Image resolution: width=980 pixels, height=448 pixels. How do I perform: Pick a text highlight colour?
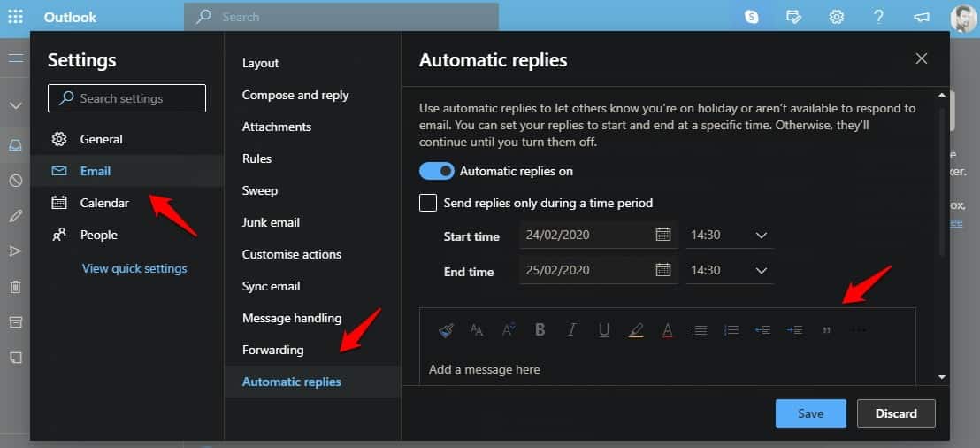(x=636, y=329)
